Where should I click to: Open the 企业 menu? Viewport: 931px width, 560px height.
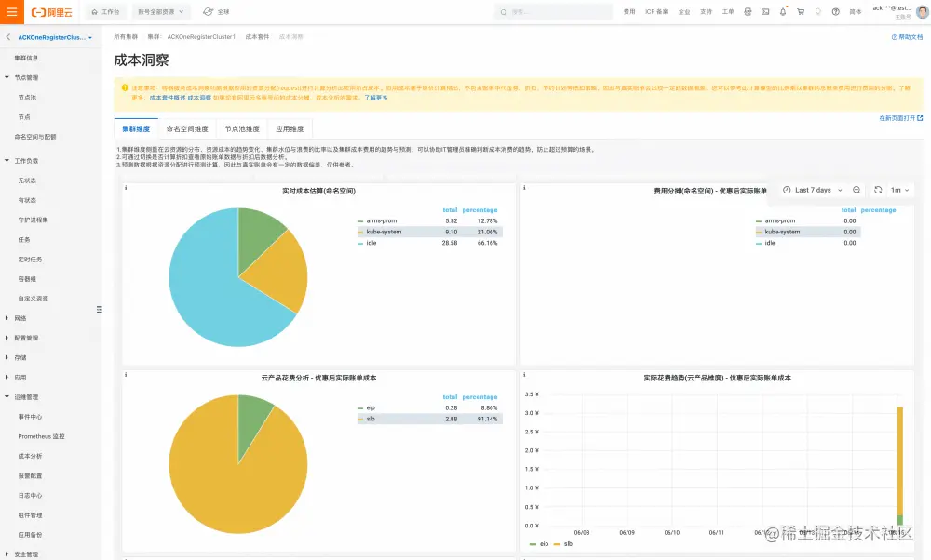[684, 12]
